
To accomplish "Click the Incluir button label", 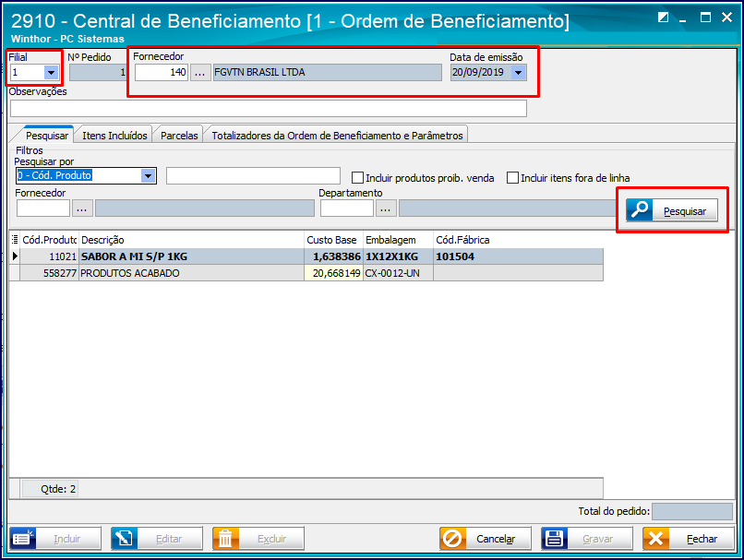I will 66,539.
